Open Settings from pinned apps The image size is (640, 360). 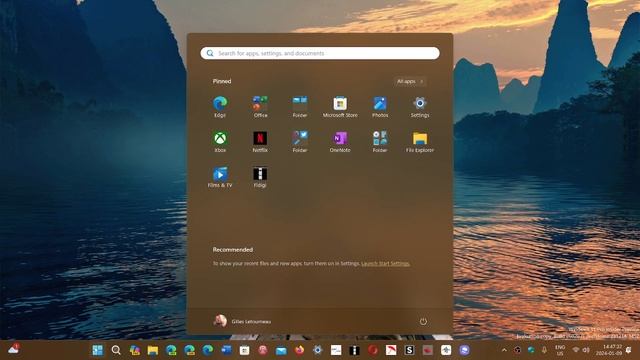[x=420, y=107]
